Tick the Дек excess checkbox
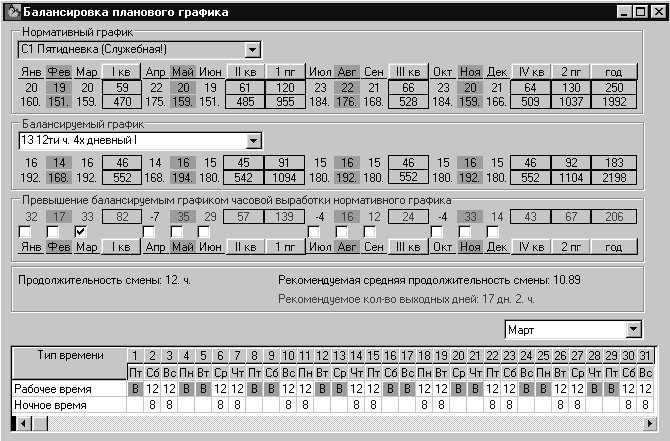This screenshot has width=670, height=441. 493,232
